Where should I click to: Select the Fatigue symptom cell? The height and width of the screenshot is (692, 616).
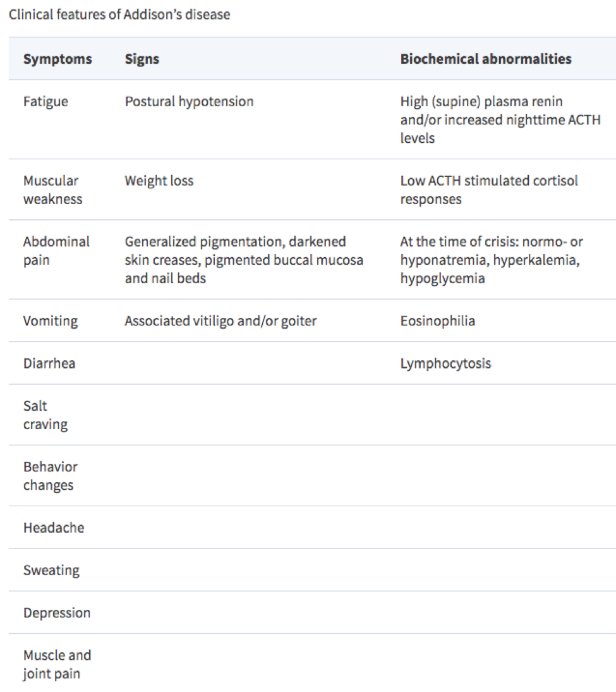[x=45, y=102]
